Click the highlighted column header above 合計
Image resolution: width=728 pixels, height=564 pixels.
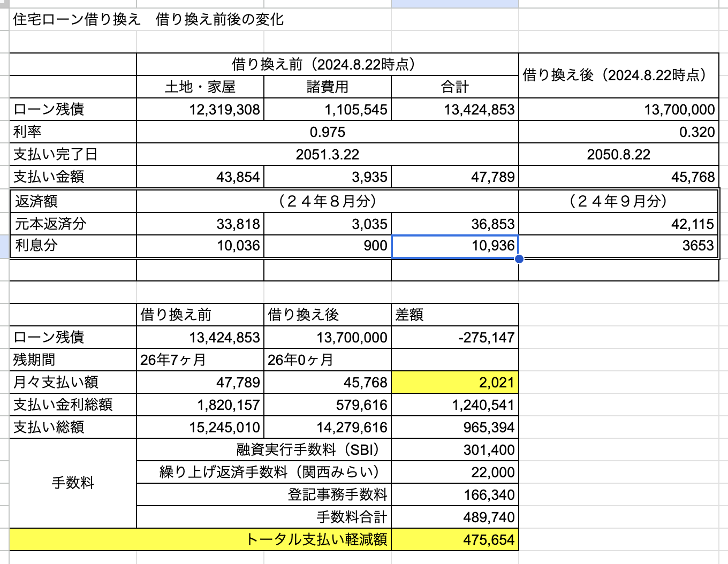455,3
